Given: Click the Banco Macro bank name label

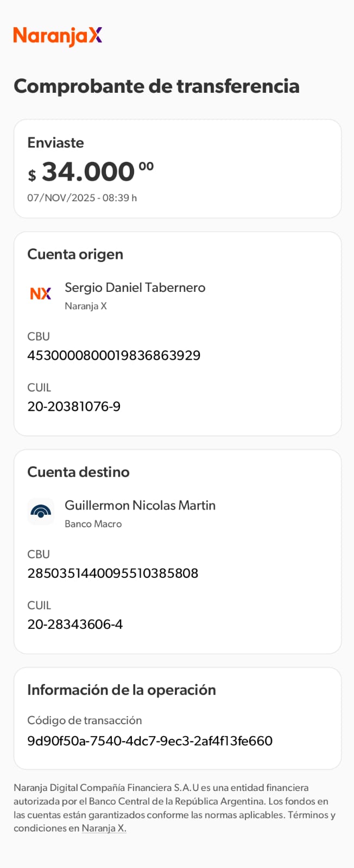Looking at the screenshot, I should (93, 524).
